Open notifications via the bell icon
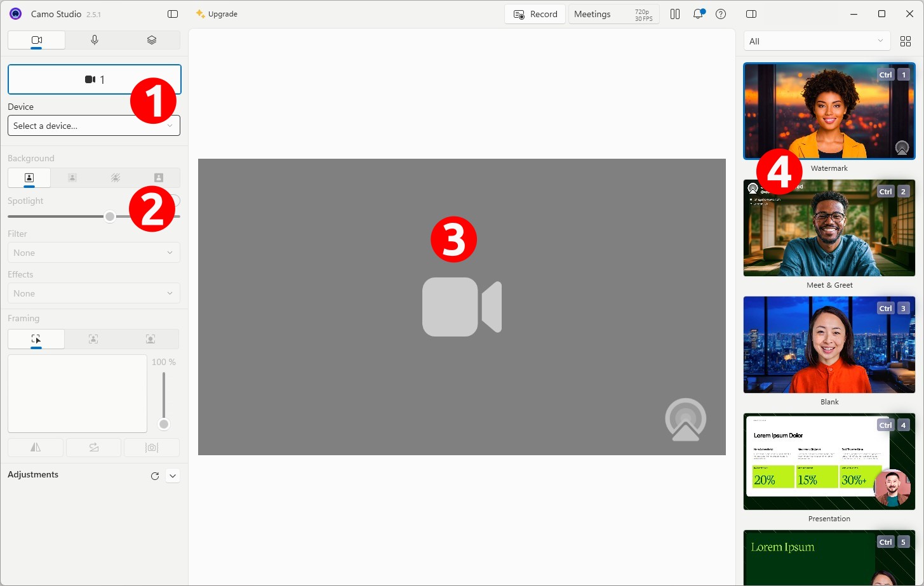Image resolution: width=924 pixels, height=586 pixels. point(698,13)
